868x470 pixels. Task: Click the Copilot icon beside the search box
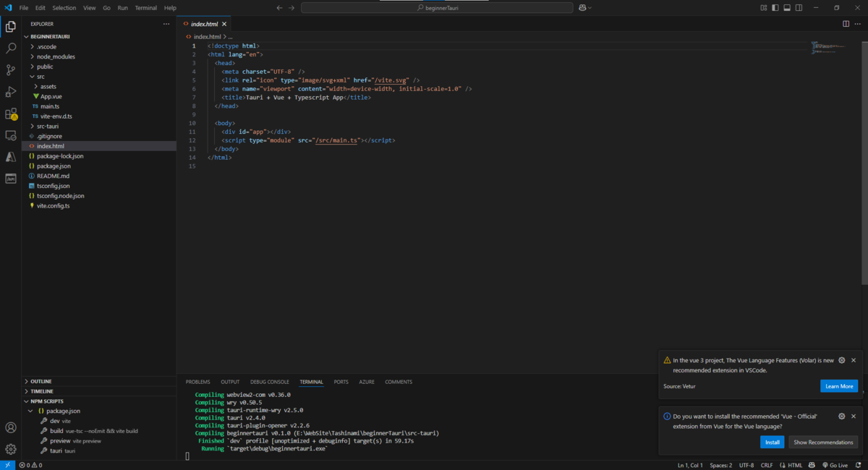pos(583,8)
